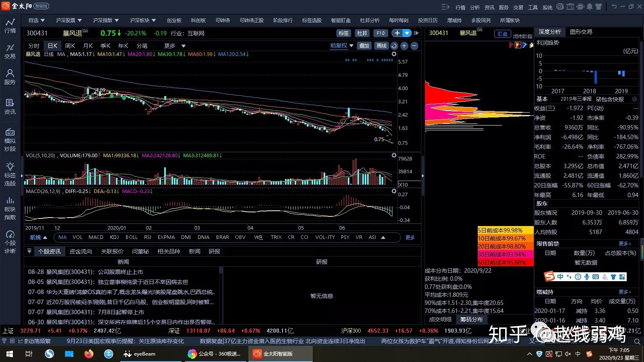
Task: Click the gear icon beside the MACD indicator
Action: coord(394,191)
